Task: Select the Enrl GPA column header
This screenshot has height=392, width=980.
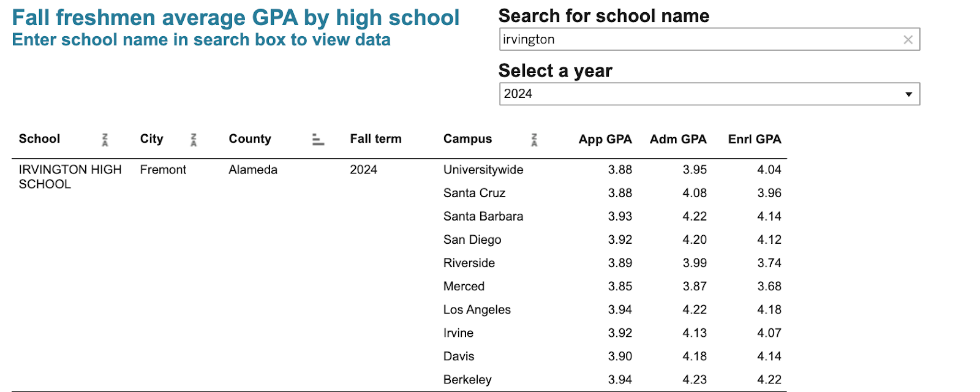Action: [x=754, y=139]
